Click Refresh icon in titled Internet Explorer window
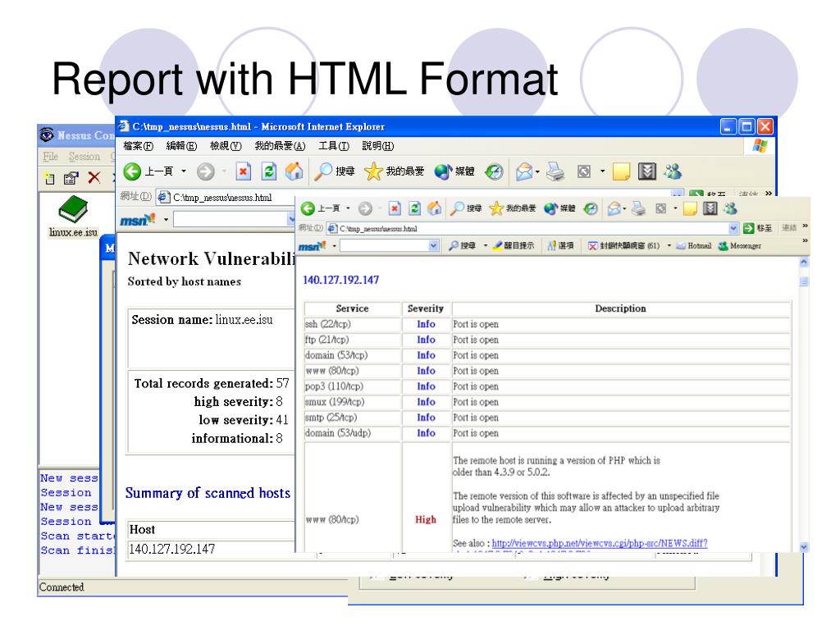The image size is (840, 630). (269, 171)
